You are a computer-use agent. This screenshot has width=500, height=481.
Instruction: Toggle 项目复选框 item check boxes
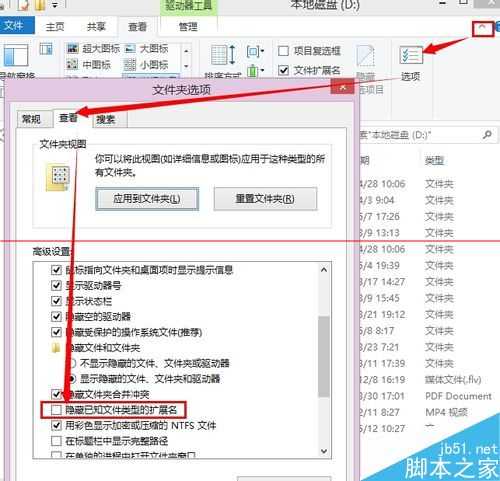coord(283,51)
